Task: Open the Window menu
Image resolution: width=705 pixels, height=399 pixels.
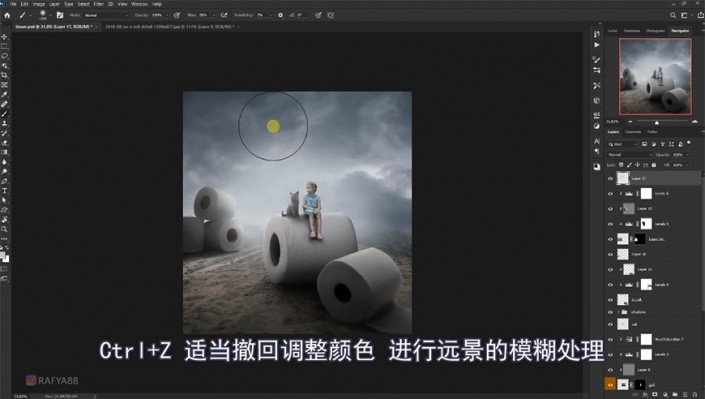Action: [x=139, y=4]
